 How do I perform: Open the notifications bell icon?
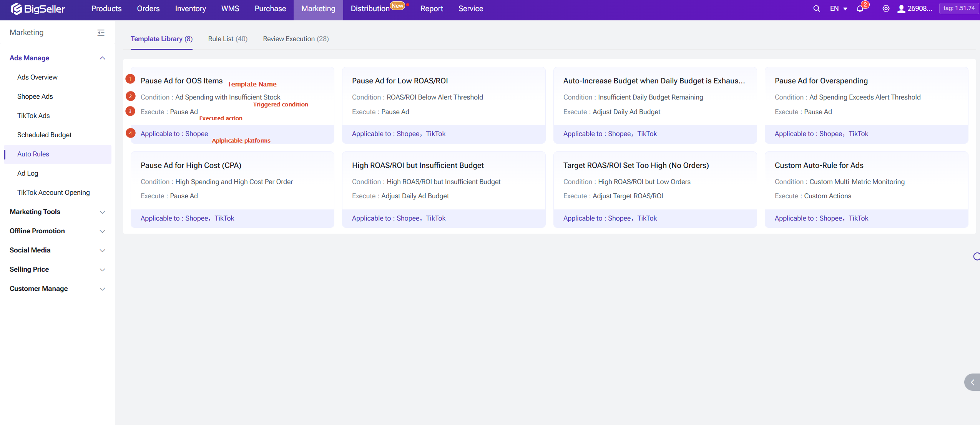(x=860, y=9)
